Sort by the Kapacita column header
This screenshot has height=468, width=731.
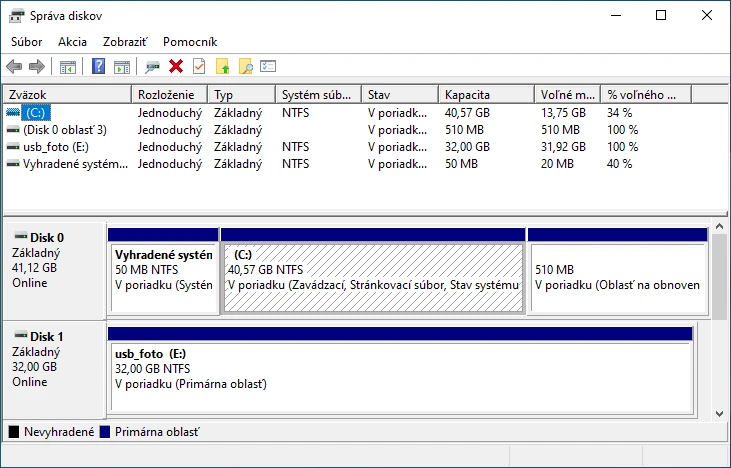coord(486,95)
